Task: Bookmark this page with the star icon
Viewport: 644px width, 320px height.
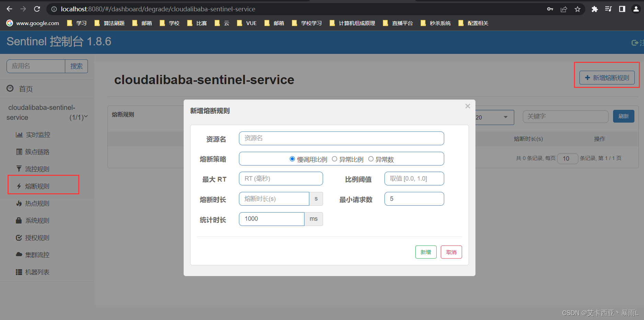Action: pyautogui.click(x=577, y=9)
